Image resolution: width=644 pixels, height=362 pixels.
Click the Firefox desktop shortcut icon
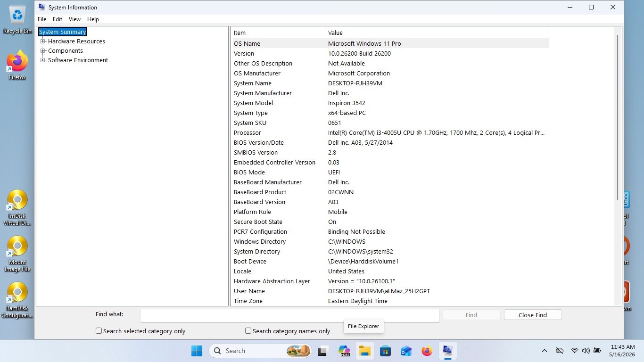coord(17,66)
